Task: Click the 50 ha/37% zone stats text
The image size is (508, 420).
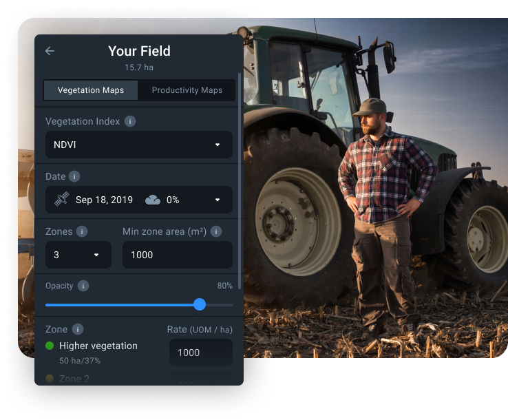Action: coord(80,361)
